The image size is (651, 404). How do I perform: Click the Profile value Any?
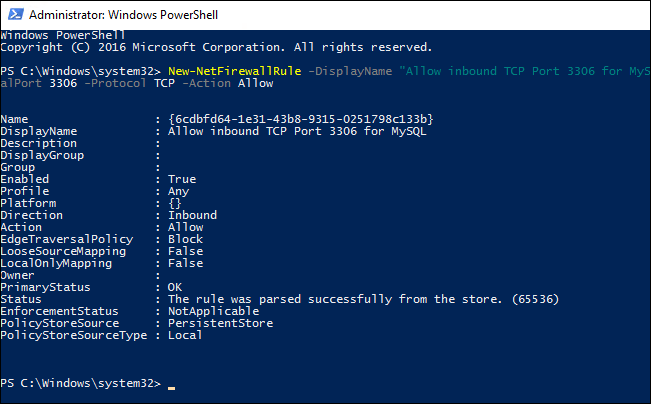point(179,191)
